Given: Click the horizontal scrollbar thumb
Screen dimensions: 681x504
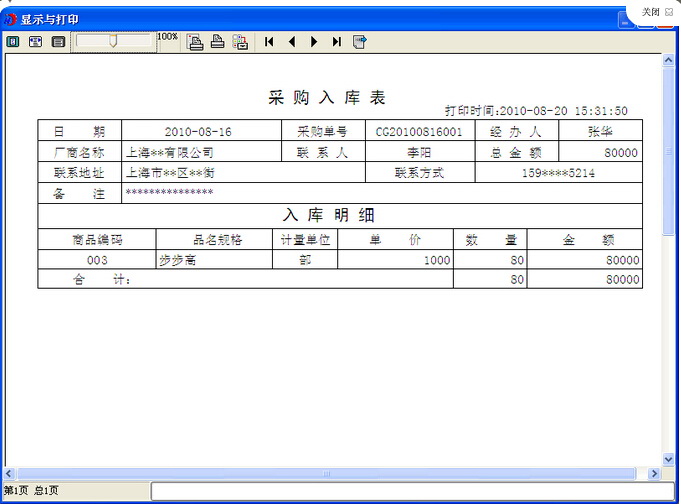Looking at the screenshot, I should [x=327, y=473].
